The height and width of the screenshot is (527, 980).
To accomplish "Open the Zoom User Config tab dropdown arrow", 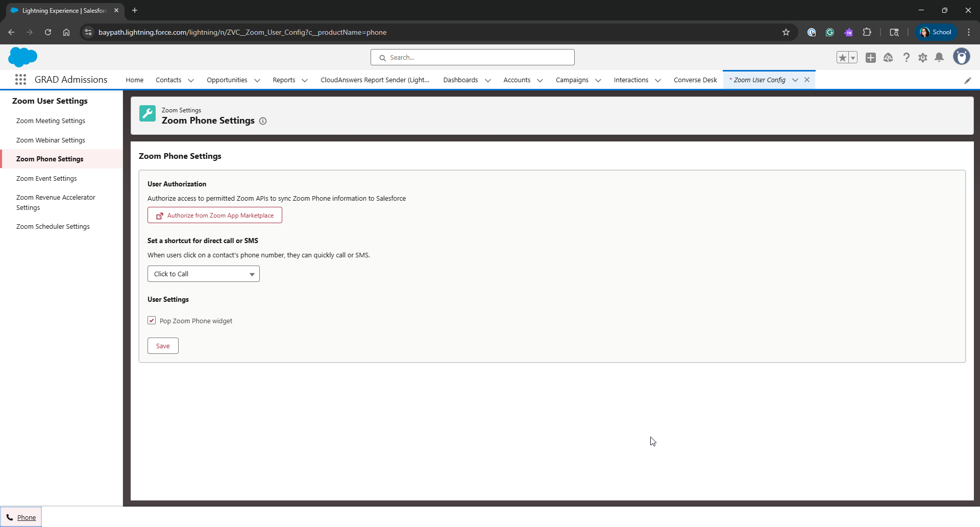I will tap(795, 80).
